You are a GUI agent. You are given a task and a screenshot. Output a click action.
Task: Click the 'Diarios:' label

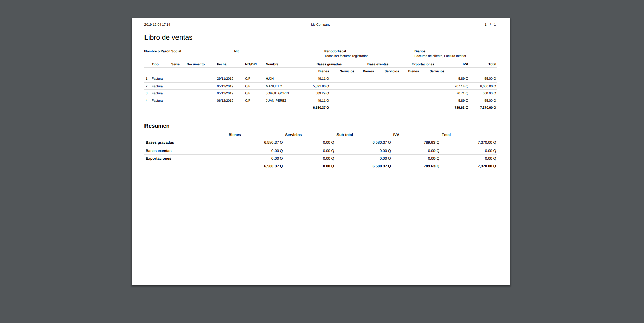tap(420, 51)
